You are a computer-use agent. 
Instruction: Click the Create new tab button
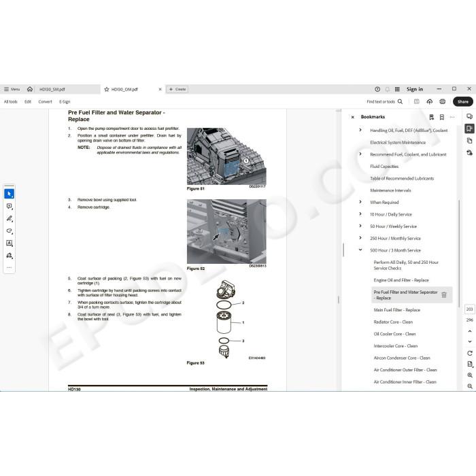pos(177,89)
